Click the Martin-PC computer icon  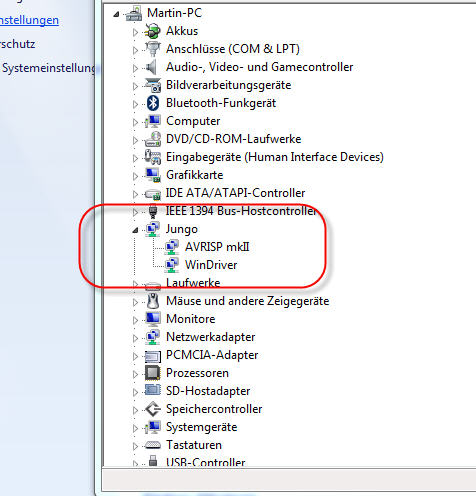pos(134,14)
